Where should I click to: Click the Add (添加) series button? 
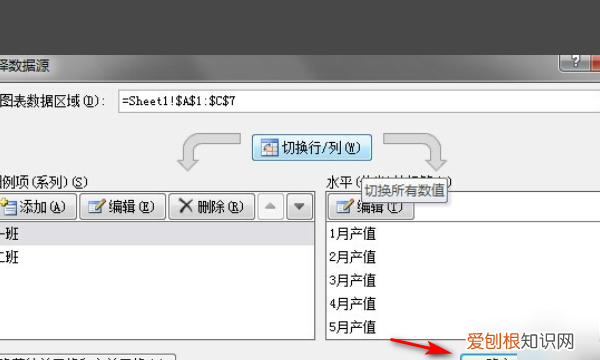37,207
